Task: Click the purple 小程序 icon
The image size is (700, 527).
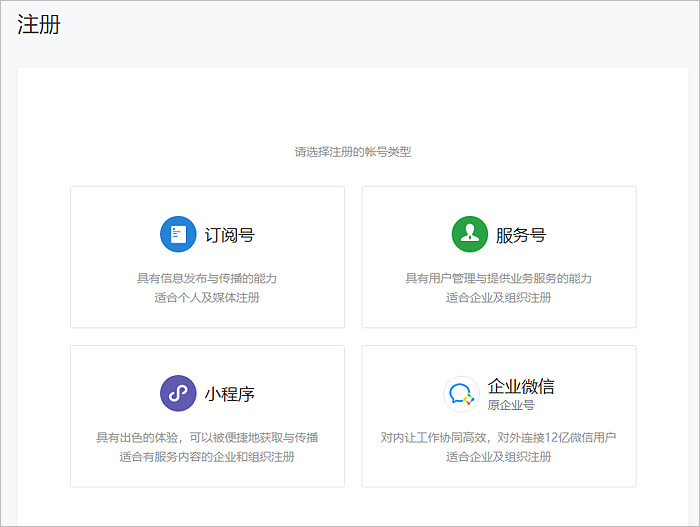Action: [x=178, y=393]
